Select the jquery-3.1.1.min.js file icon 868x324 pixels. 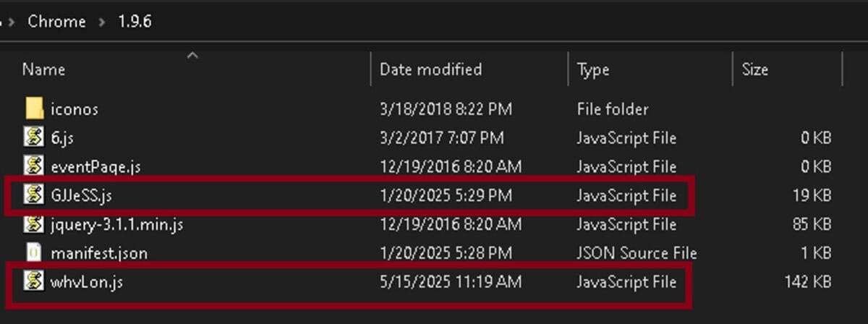coord(34,224)
